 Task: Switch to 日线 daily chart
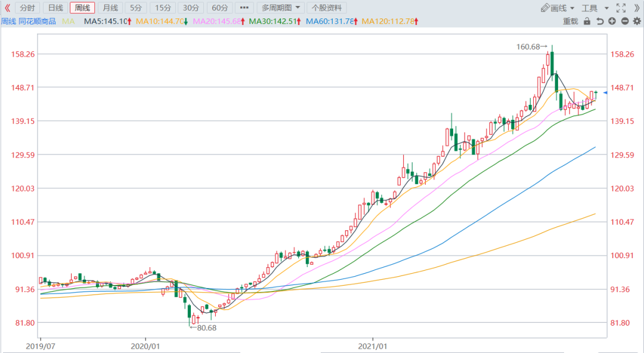55,8
